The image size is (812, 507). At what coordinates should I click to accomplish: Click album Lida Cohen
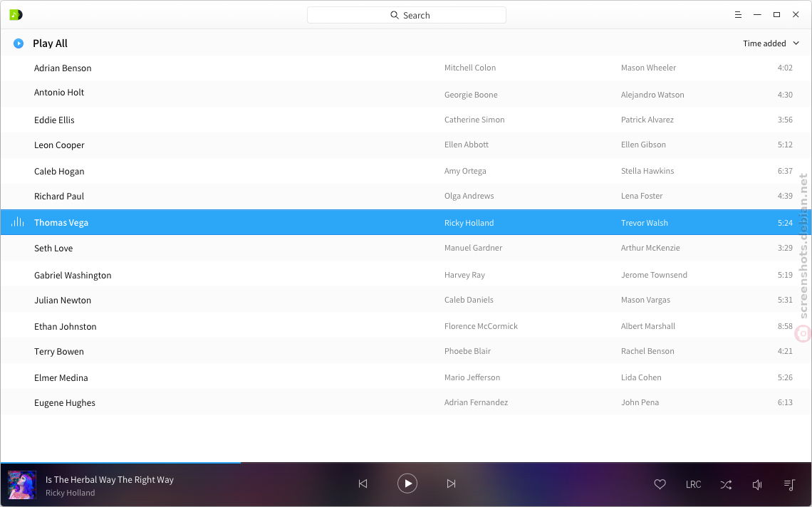coord(641,377)
